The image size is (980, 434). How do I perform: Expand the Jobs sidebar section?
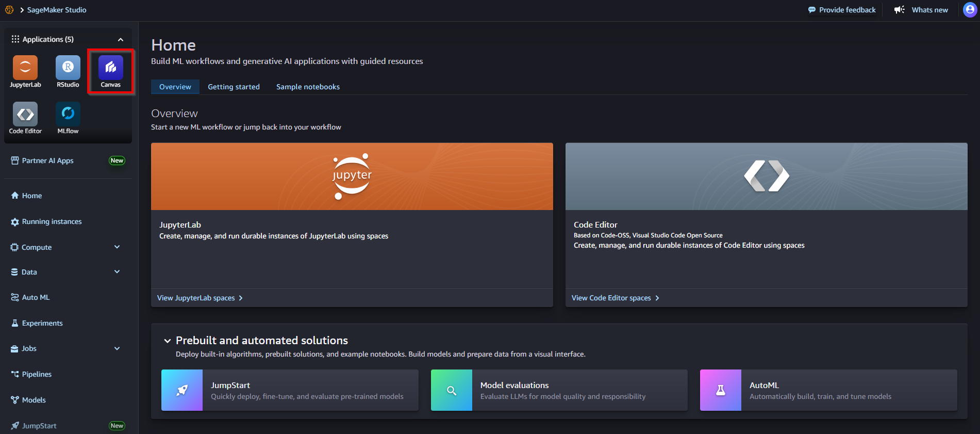click(117, 348)
